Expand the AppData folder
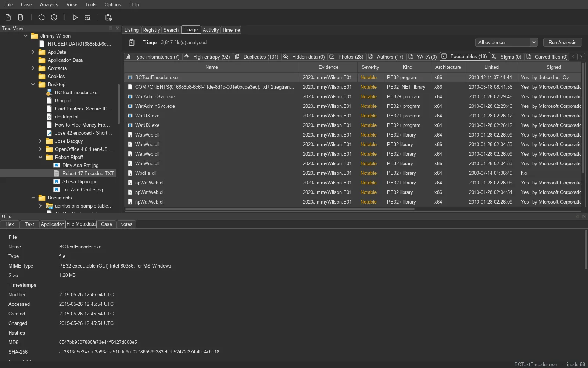This screenshot has height=368, width=588. [33, 52]
